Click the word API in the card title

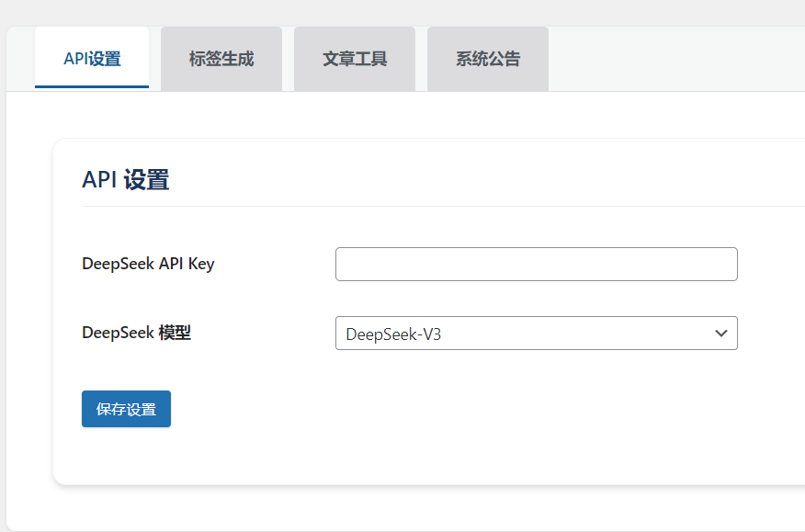tap(99, 180)
